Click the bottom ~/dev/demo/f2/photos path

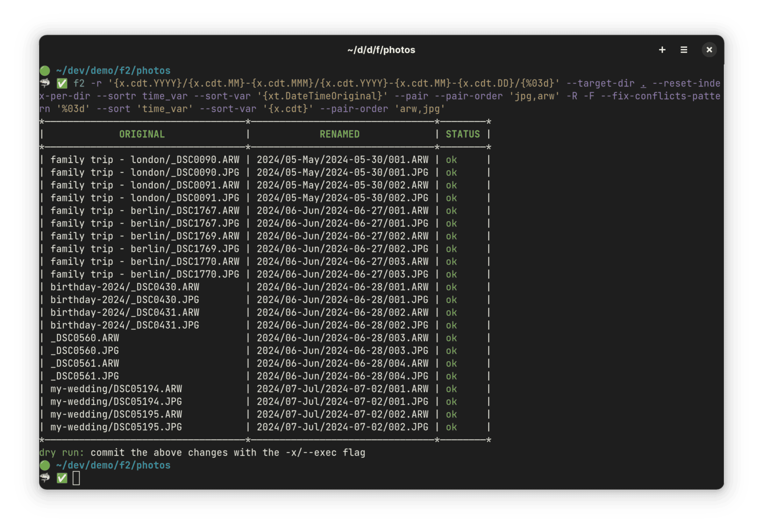tap(113, 465)
